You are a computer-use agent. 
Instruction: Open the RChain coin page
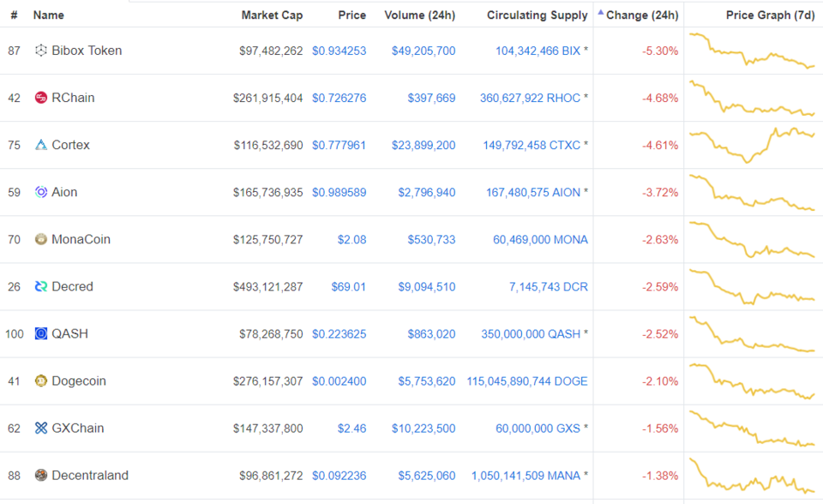[73, 98]
